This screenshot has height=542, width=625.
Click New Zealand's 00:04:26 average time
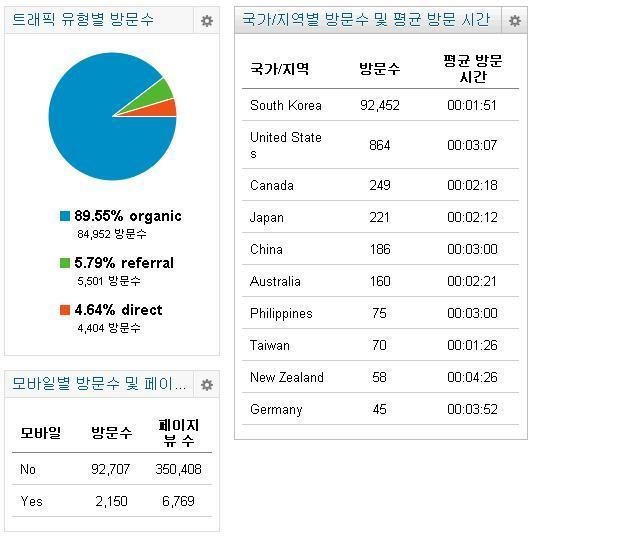(472, 377)
